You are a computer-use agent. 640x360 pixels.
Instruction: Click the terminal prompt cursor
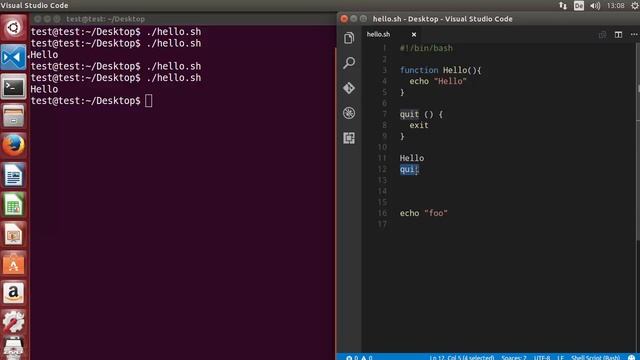tap(149, 100)
